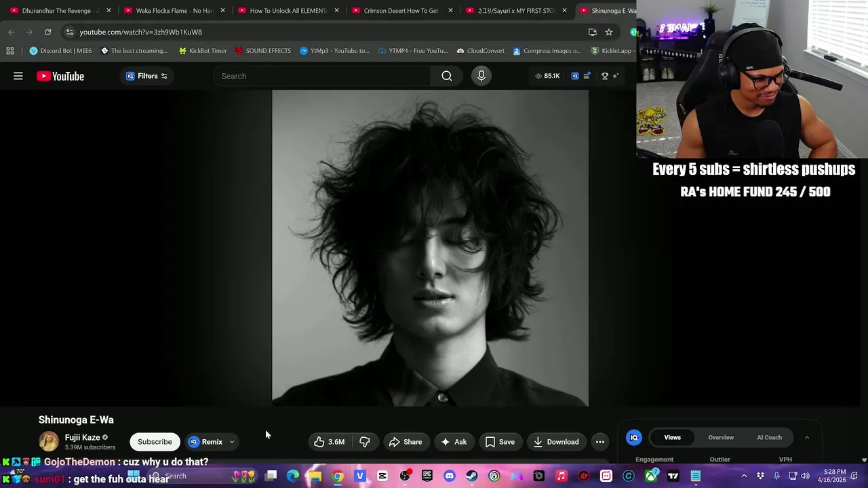Open the YtMp3 bookmark

(334, 51)
